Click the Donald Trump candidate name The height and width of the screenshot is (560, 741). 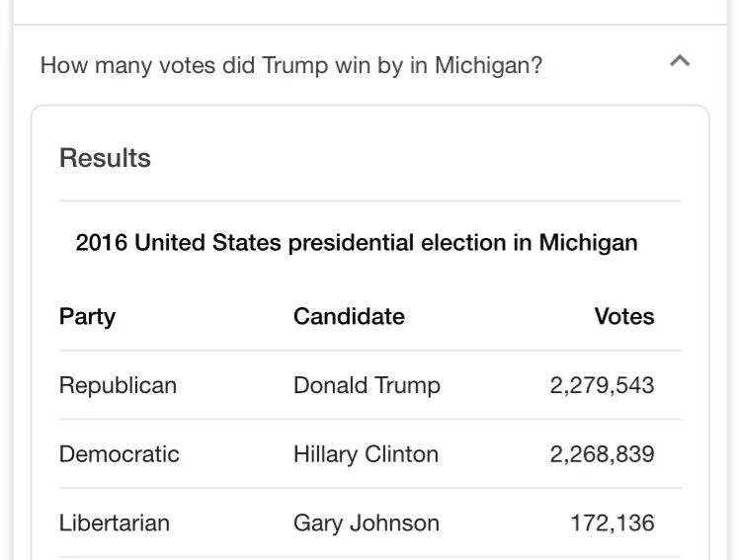click(x=367, y=384)
